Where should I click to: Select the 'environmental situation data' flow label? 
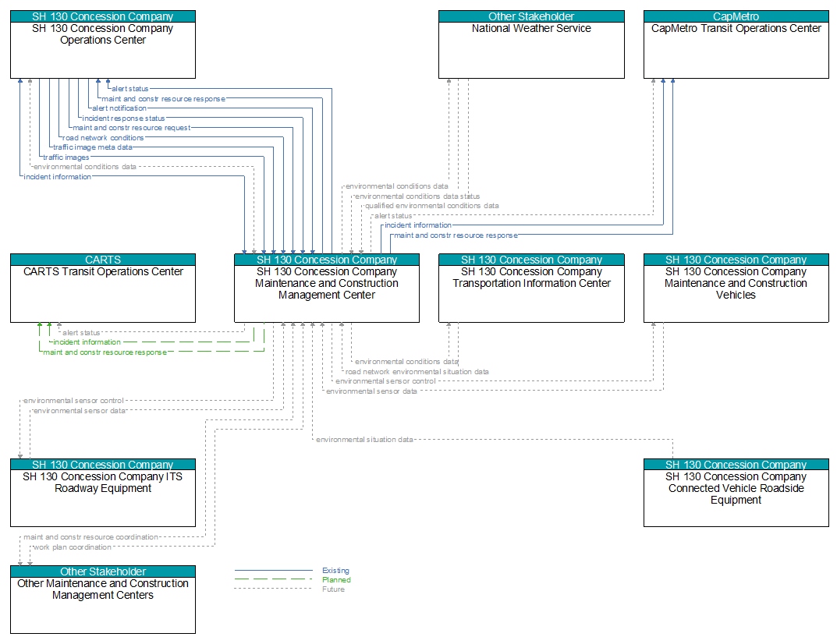click(364, 441)
